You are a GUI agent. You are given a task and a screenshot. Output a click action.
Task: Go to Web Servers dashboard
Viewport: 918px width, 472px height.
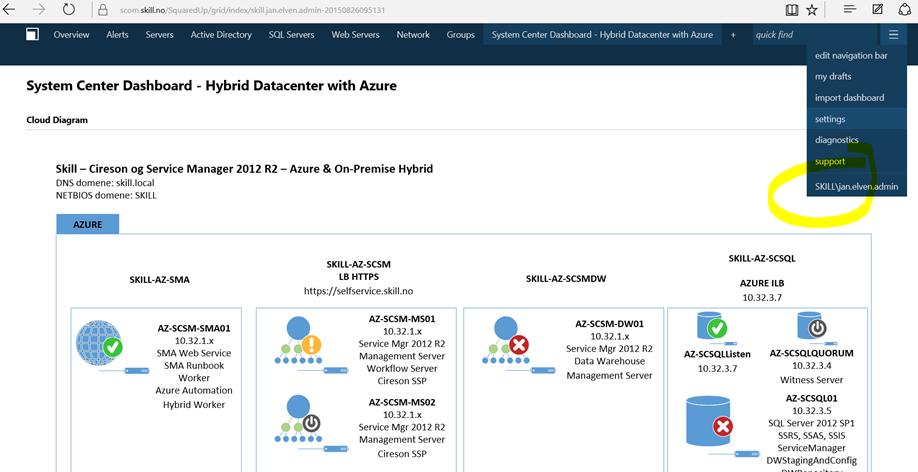(355, 35)
